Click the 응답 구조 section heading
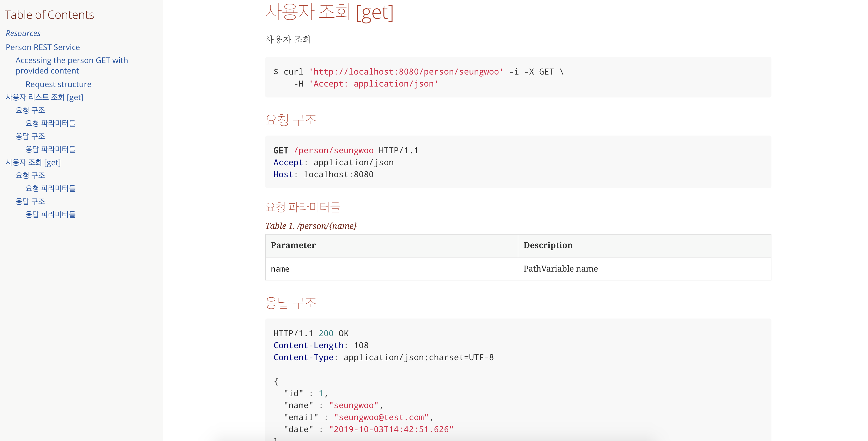 (x=291, y=303)
